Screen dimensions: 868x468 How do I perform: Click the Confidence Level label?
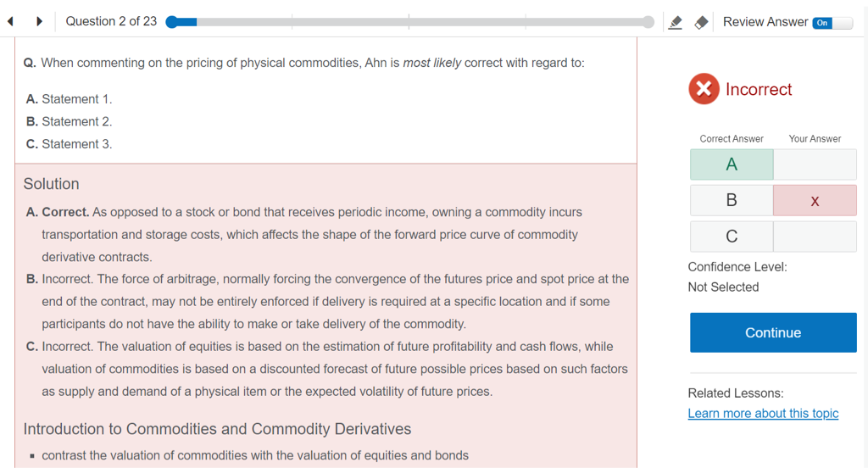pos(737,267)
